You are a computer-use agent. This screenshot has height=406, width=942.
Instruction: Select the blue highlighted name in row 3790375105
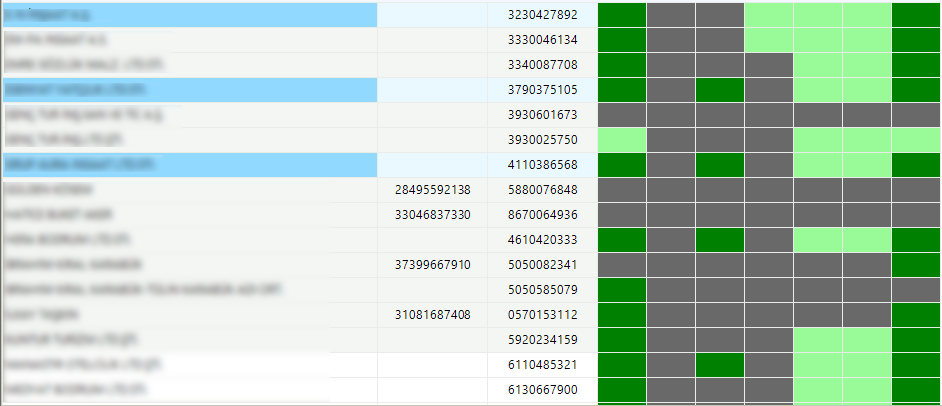coord(190,90)
